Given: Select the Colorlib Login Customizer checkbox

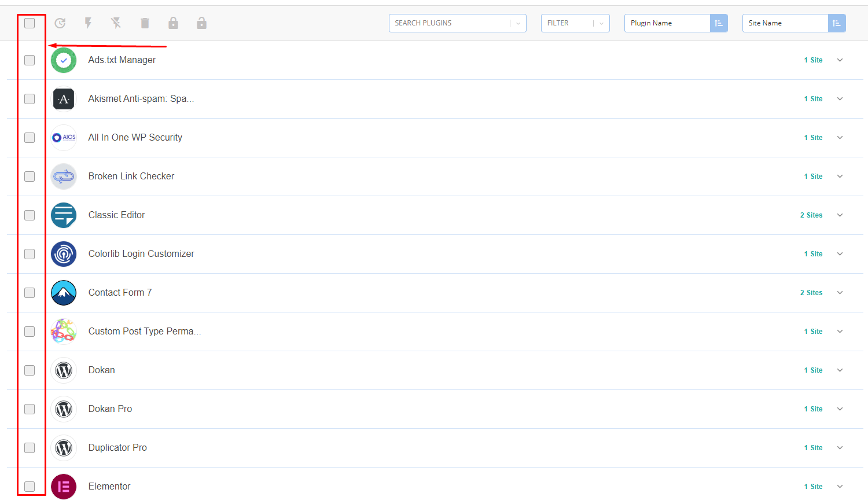Looking at the screenshot, I should coord(30,254).
